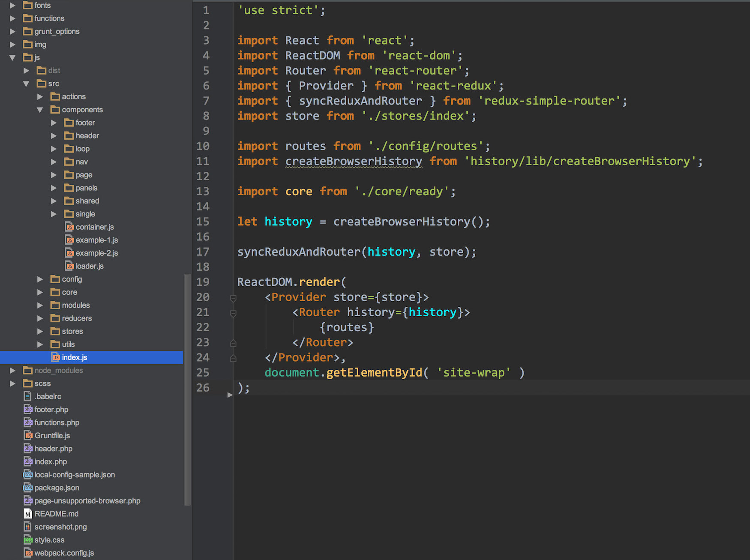Toggle fold marker at line 23
Viewport: 750px width, 560px height.
coord(233,343)
